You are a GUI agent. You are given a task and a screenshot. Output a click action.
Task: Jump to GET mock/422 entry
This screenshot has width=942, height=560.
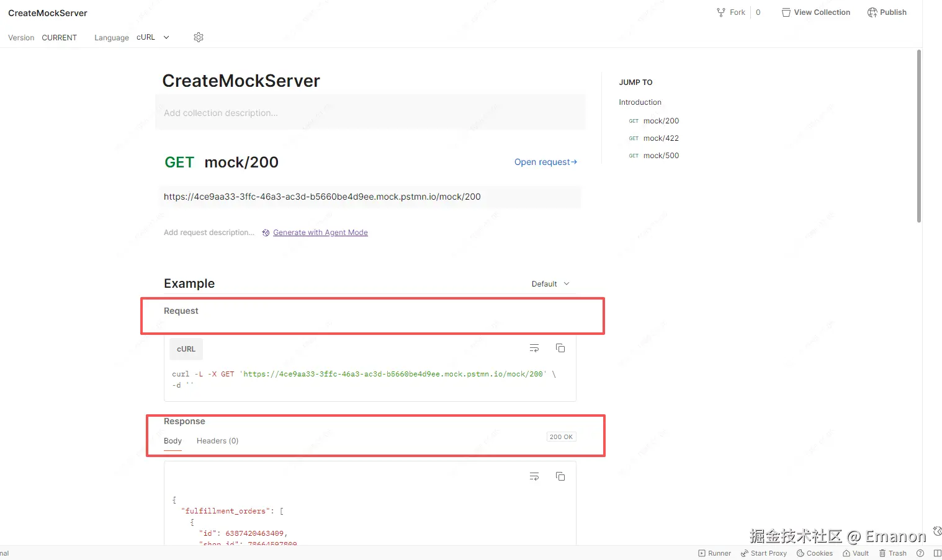pyautogui.click(x=654, y=138)
